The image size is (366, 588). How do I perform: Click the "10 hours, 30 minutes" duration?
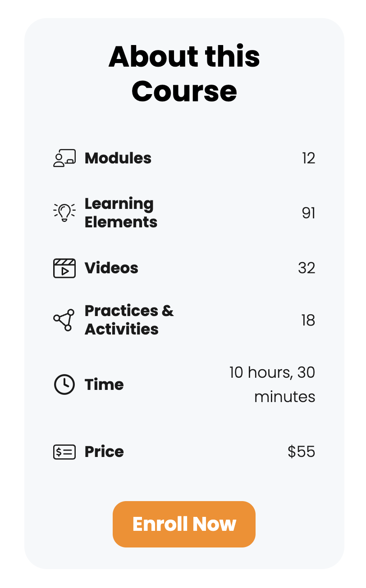273,384
